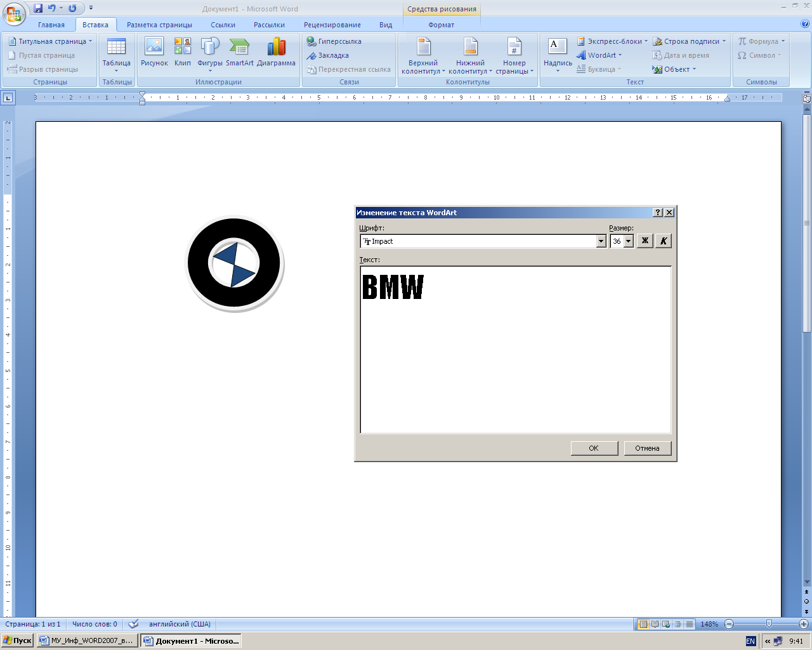812x650 pixels.
Task: Open dialog help question mark button
Action: click(x=658, y=213)
